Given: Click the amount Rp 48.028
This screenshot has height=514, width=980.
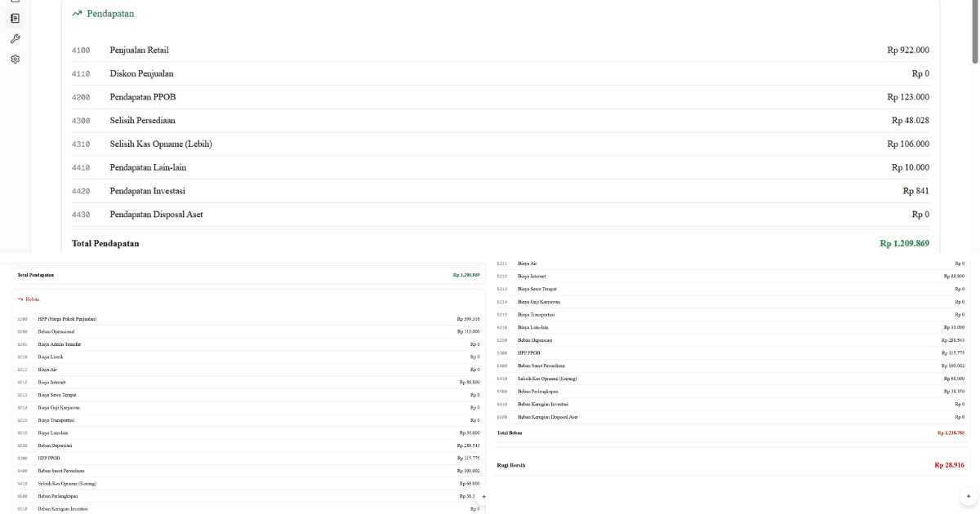Looking at the screenshot, I should pos(911,121).
